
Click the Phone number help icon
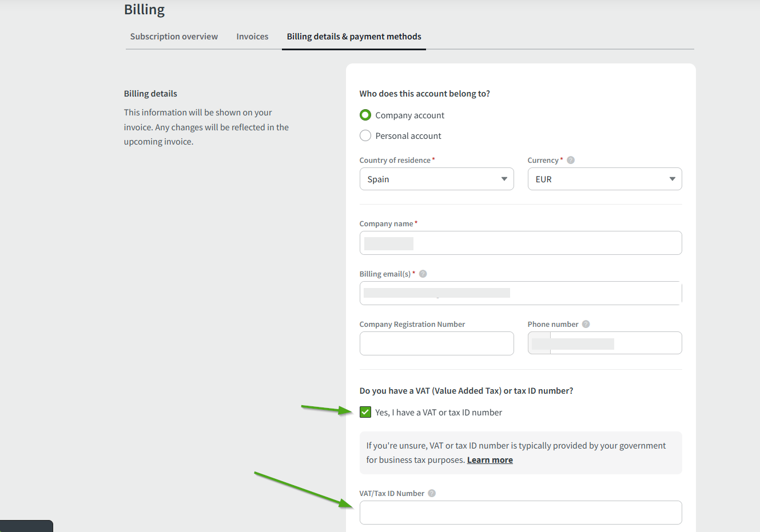(586, 324)
